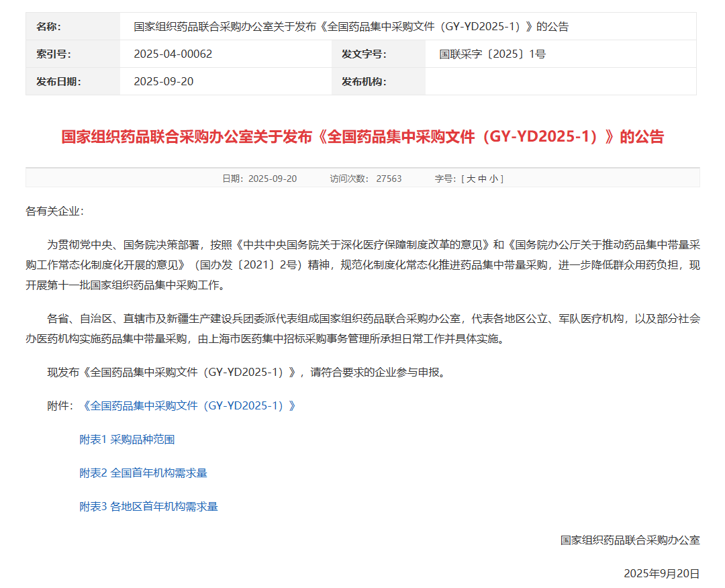The image size is (725, 588).
Task: Click the closing date 2025年9月20日
Action: [661, 574]
